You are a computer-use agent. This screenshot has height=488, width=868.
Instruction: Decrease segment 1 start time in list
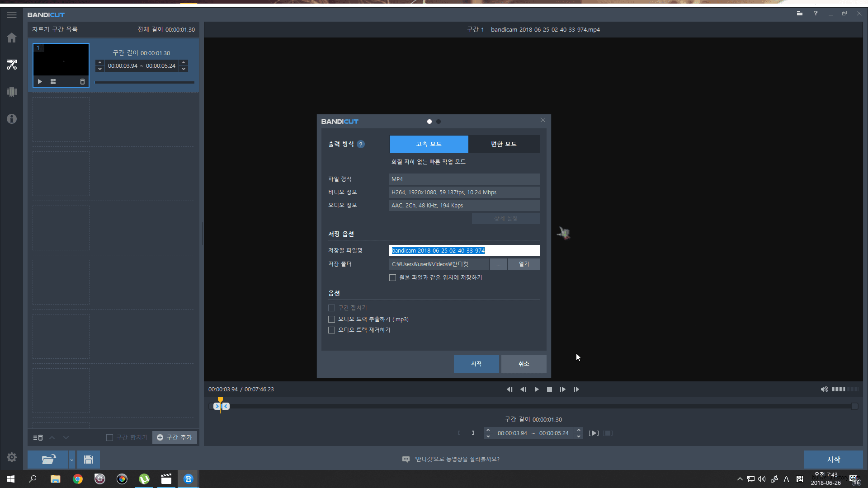100,69
